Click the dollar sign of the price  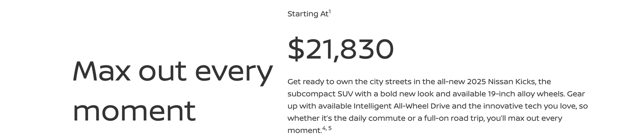coord(296,49)
